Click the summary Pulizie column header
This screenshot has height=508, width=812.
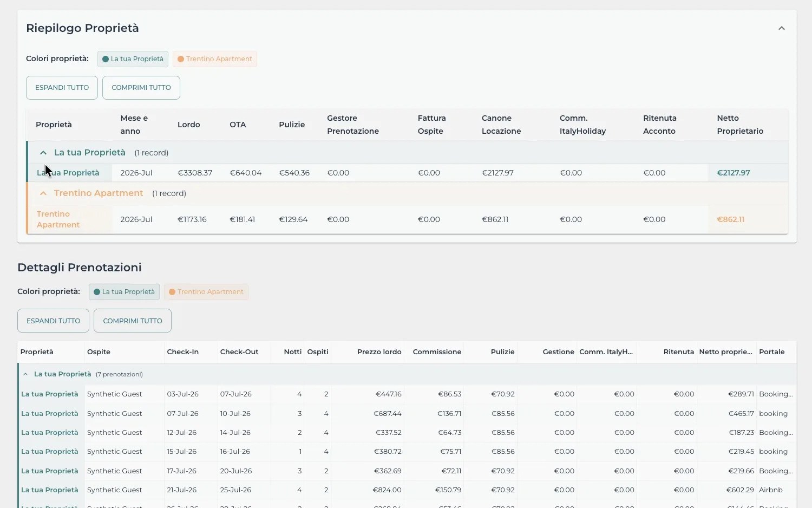click(292, 125)
